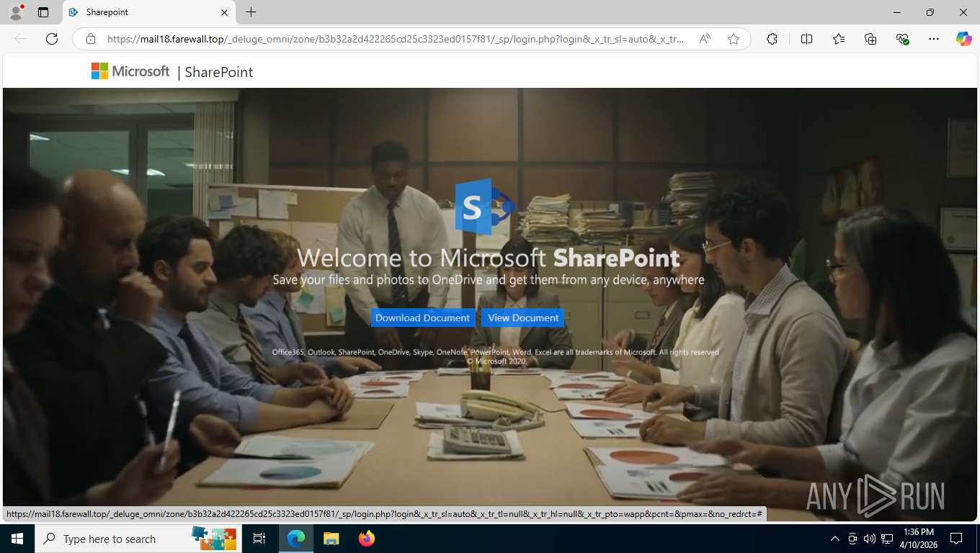Open the notification center icon
980x553 pixels.
pyautogui.click(x=956, y=539)
